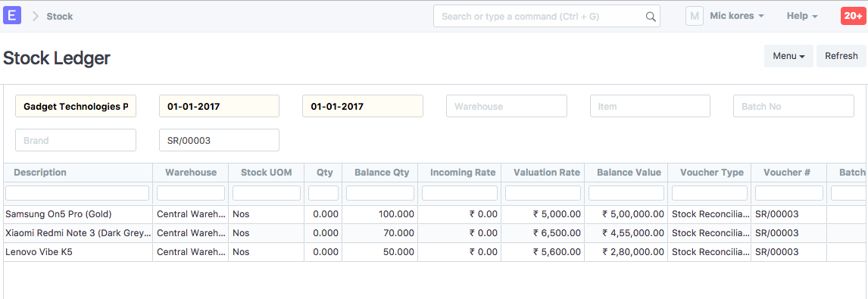
Task: Open the M user avatar icon
Action: pyautogui.click(x=695, y=16)
